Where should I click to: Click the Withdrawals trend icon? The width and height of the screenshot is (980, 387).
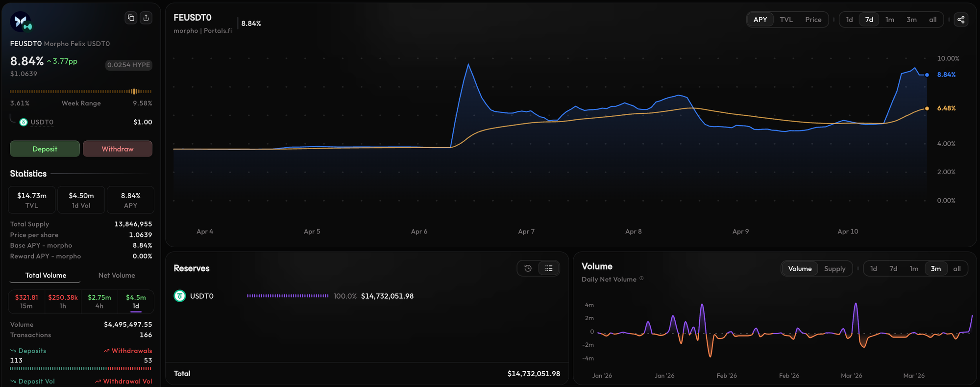(x=106, y=351)
